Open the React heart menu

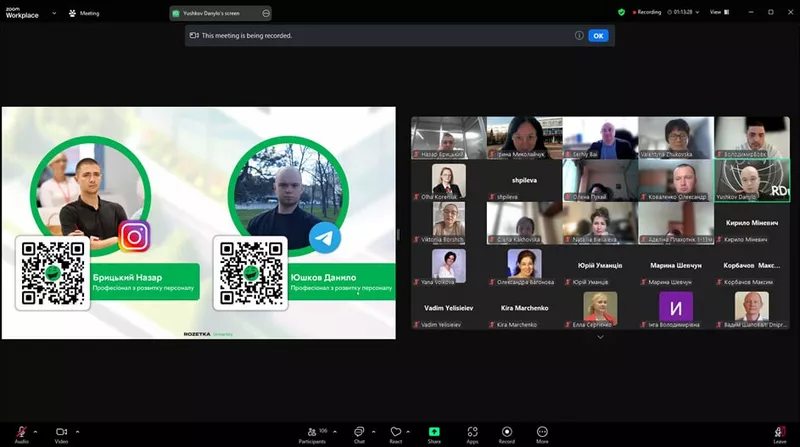tap(396, 434)
